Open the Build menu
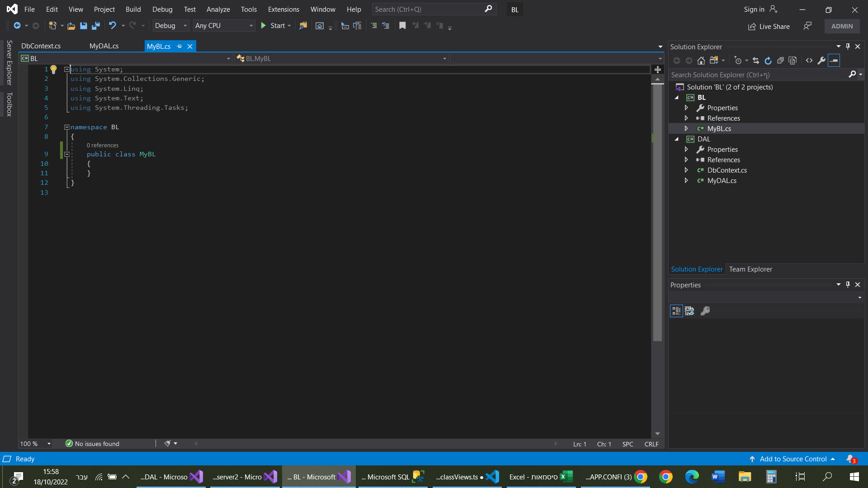 [133, 9]
